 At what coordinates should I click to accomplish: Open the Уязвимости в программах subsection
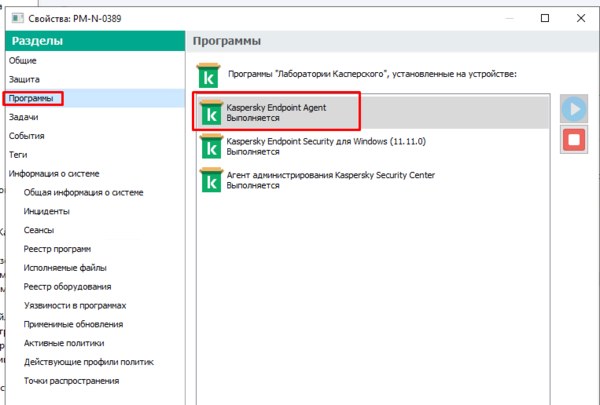(75, 305)
